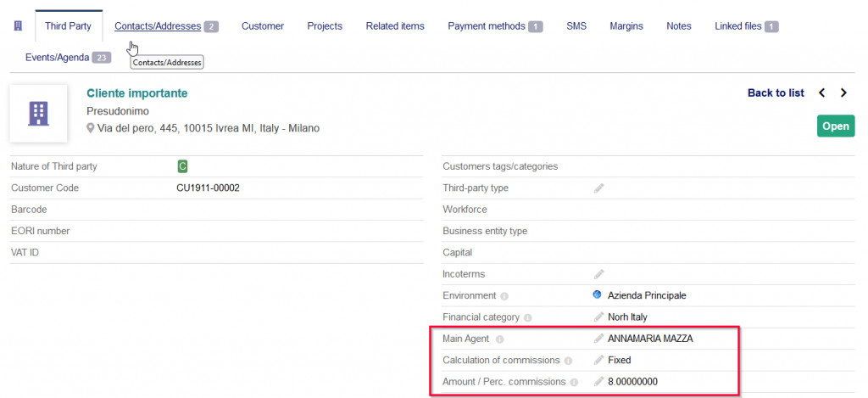The height and width of the screenshot is (398, 868).
Task: Click pencil icon to edit Main Agent
Action: click(598, 339)
